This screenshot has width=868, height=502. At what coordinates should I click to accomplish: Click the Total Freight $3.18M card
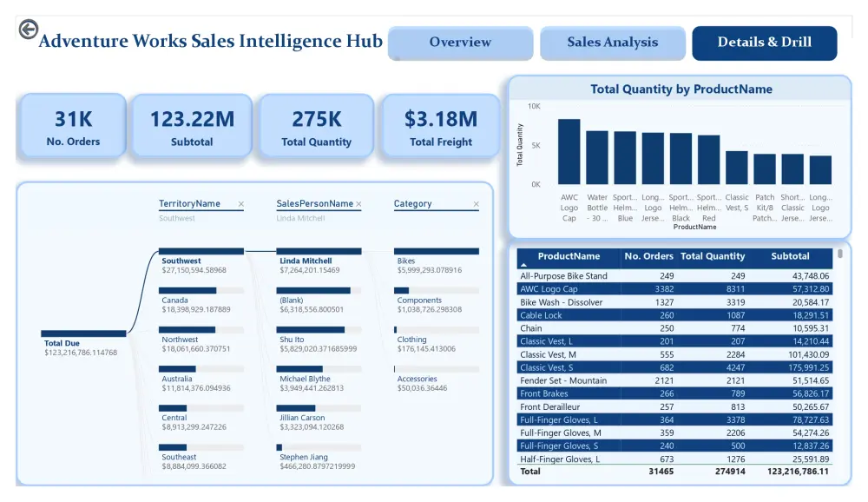pyautogui.click(x=441, y=126)
